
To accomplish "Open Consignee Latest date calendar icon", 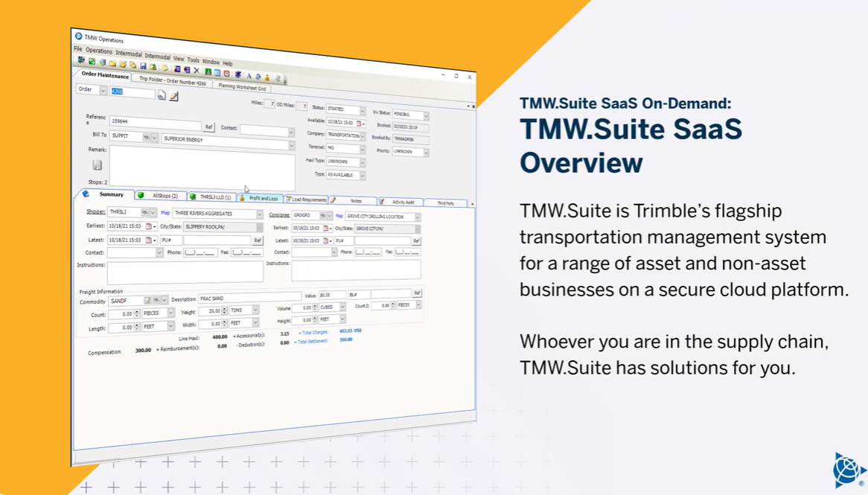I will tap(325, 240).
